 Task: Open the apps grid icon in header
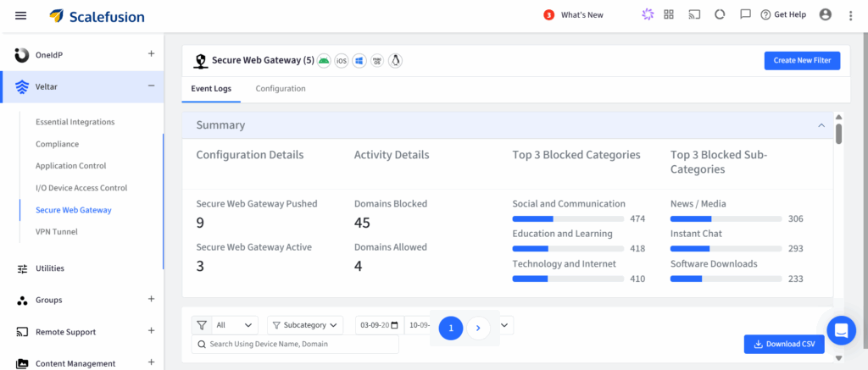[x=669, y=14]
